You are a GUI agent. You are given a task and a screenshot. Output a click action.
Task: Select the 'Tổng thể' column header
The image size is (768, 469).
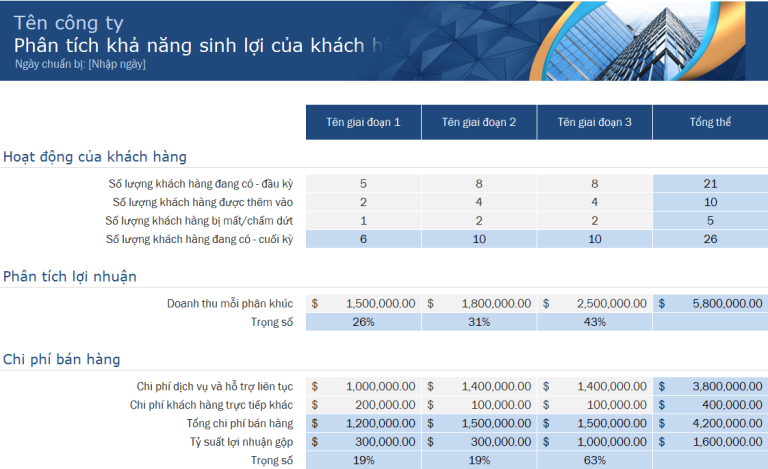click(710, 122)
